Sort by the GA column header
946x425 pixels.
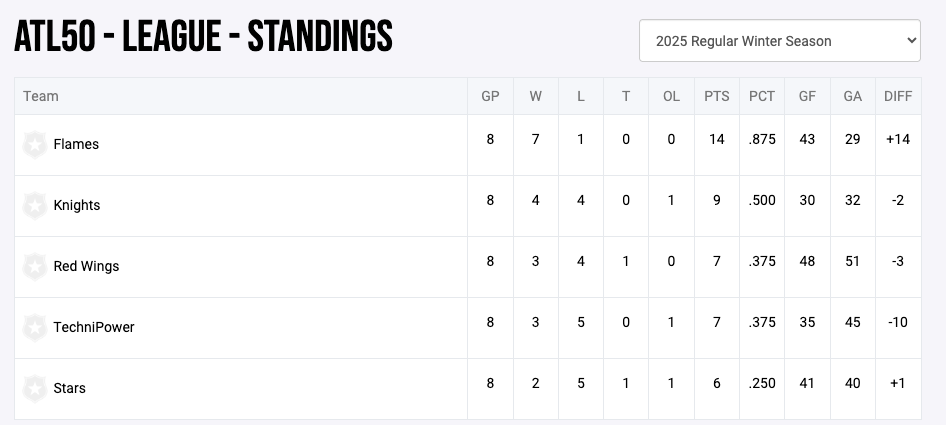[x=852, y=97]
